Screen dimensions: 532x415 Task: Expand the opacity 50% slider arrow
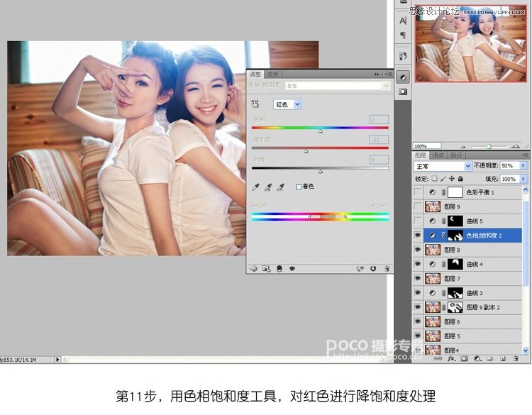(523, 166)
